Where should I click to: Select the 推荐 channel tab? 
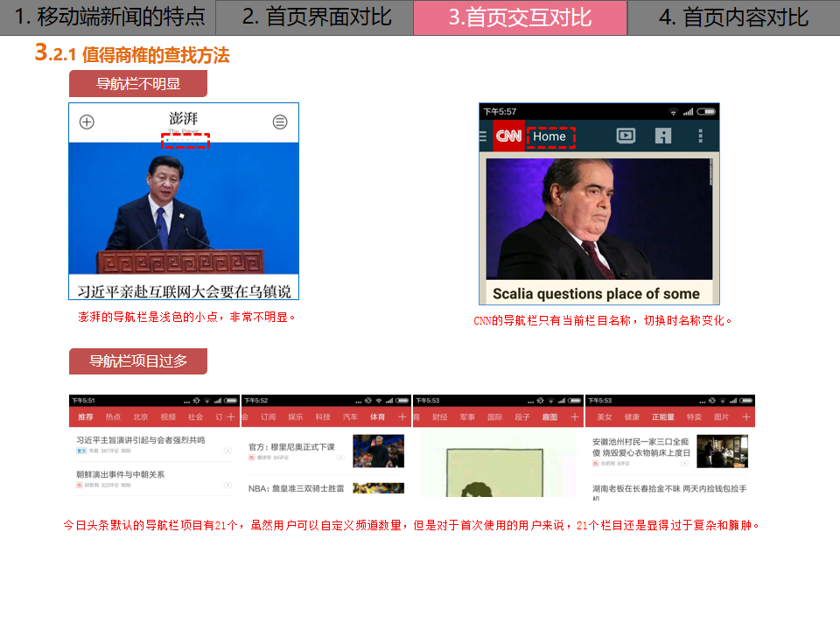coord(86,416)
